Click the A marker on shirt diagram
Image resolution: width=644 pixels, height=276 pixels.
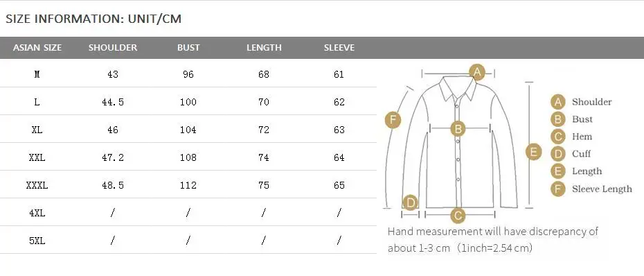coord(477,72)
